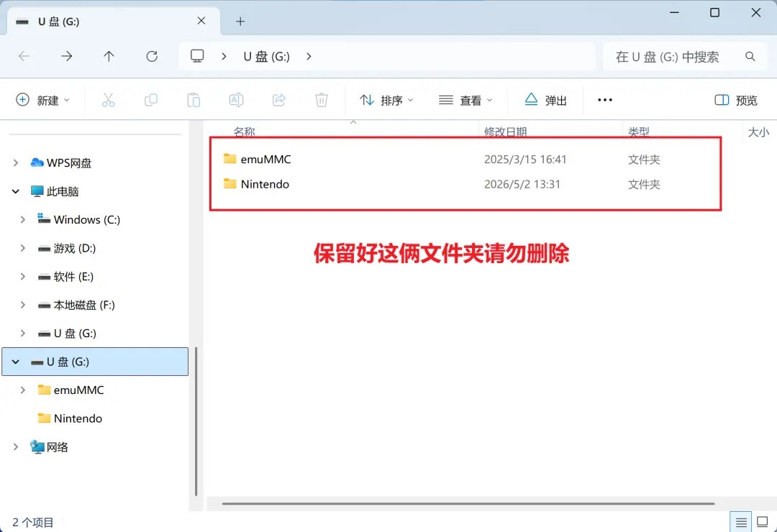777x532 pixels.
Task: Open the 排序 sort dropdown
Action: click(386, 100)
